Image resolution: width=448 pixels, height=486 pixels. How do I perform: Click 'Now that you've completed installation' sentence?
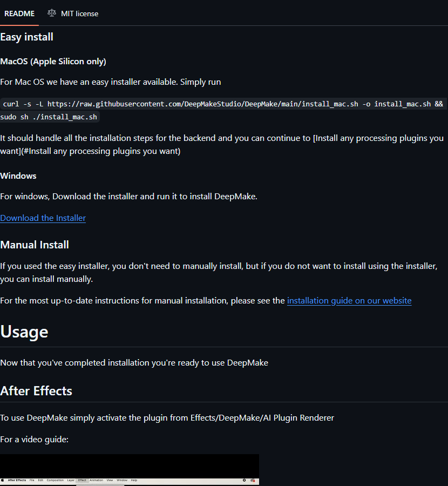coord(134,363)
